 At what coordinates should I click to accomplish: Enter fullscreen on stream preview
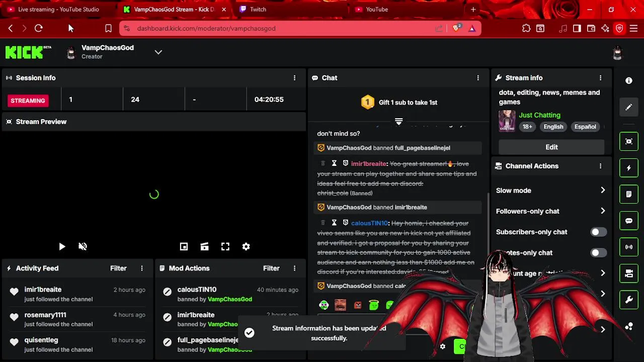(225, 246)
